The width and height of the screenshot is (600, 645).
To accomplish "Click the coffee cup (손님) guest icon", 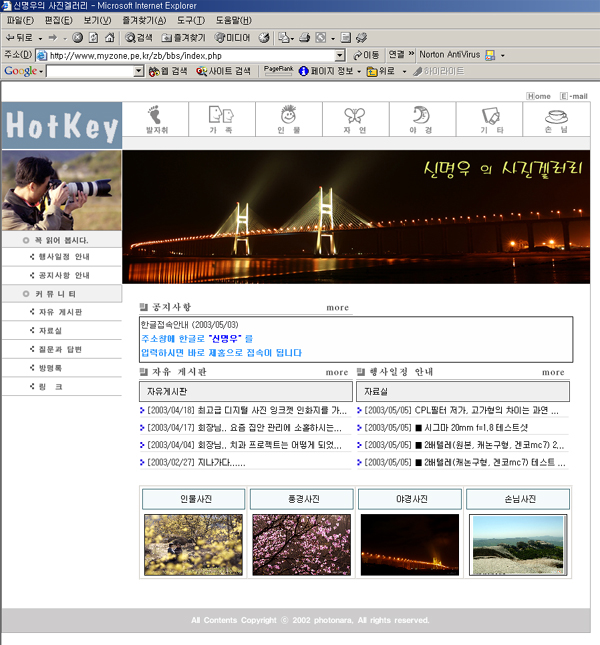I will pyautogui.click(x=556, y=117).
